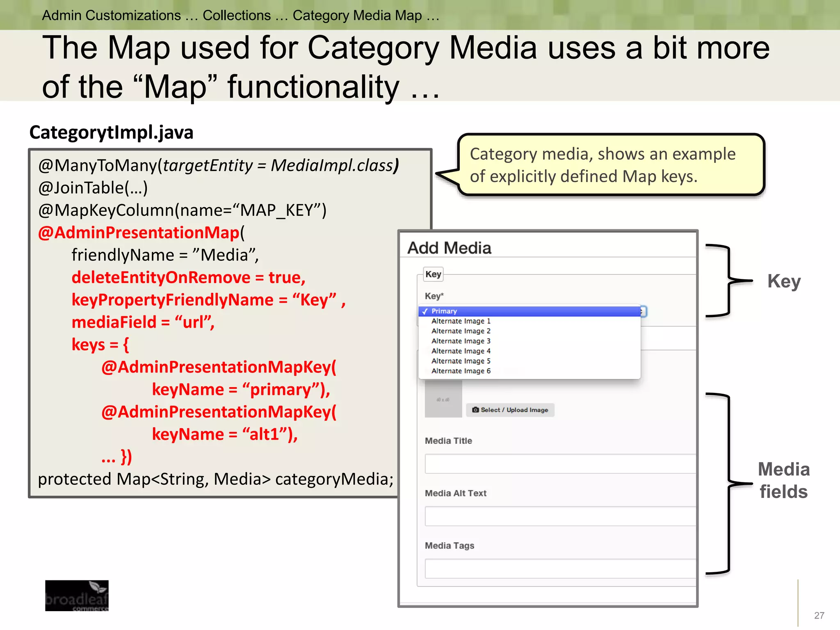Click the Add Media dialog heading
This screenshot has height=630, width=840.
click(449, 248)
